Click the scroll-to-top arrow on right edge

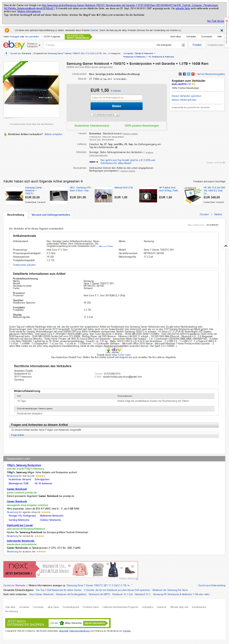[225, 246]
